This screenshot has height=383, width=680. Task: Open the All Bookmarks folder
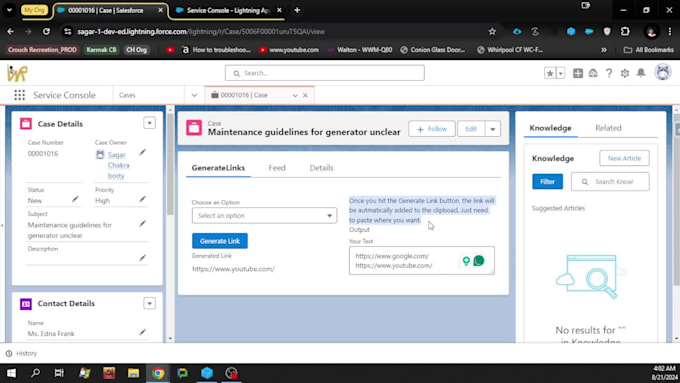pyautogui.click(x=649, y=50)
